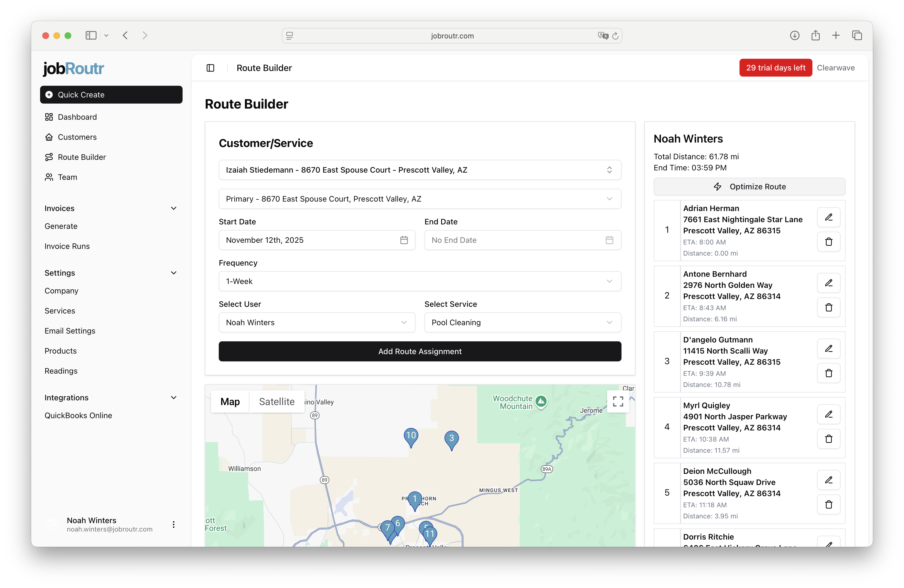The height and width of the screenshot is (588, 904).
Task: Switch the map to Satellite view
Action: [x=277, y=401]
